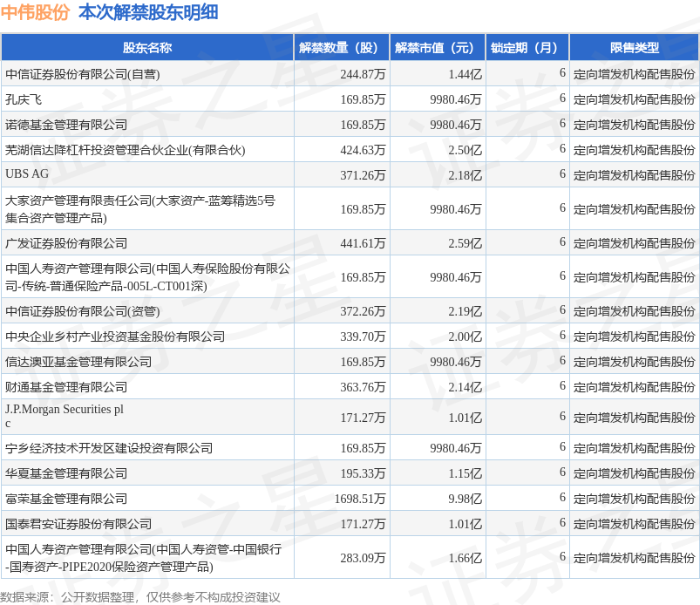Screen dimensions: 700x605
Task: Click 定向增发机构配售股份 in 华夏基金 row
Action: [x=635, y=473]
